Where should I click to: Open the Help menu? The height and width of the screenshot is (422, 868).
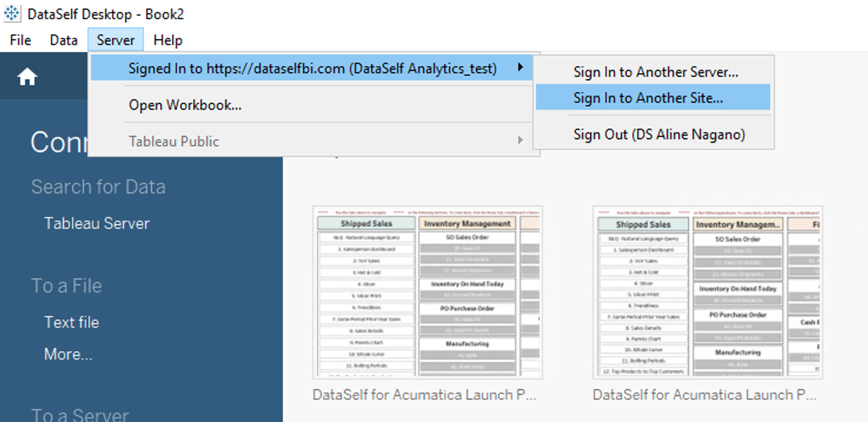168,40
